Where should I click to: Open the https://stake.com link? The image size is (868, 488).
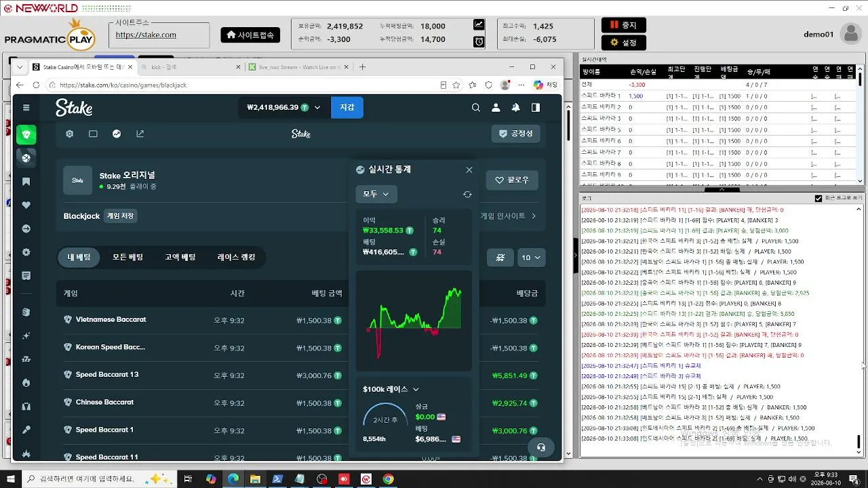[146, 35]
